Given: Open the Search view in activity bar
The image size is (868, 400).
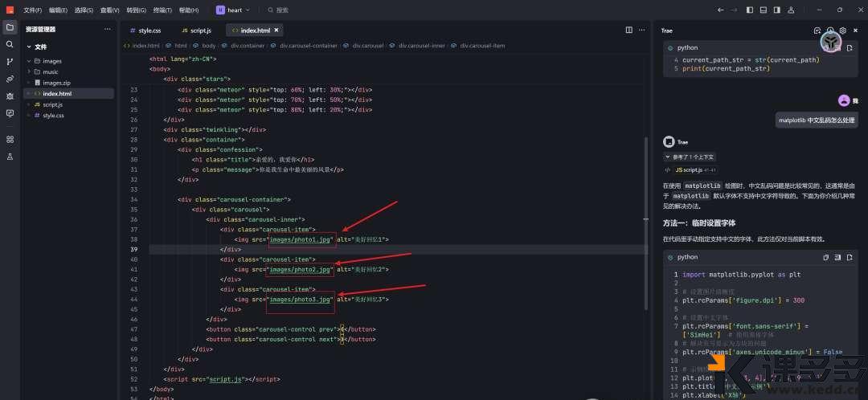Looking at the screenshot, I should pos(10,44).
